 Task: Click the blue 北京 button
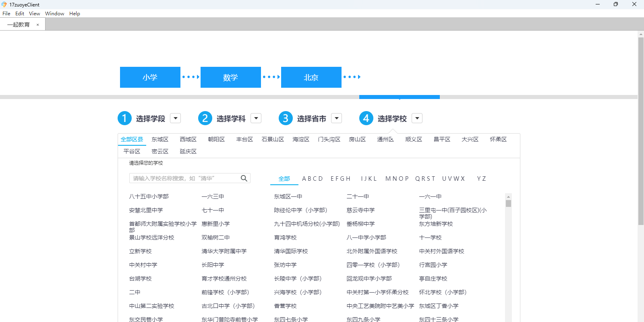[311, 77]
